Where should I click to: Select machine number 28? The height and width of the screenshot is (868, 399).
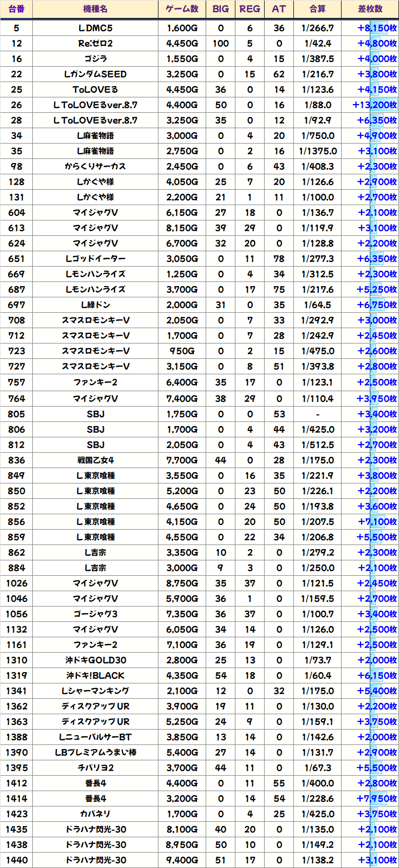point(16,120)
